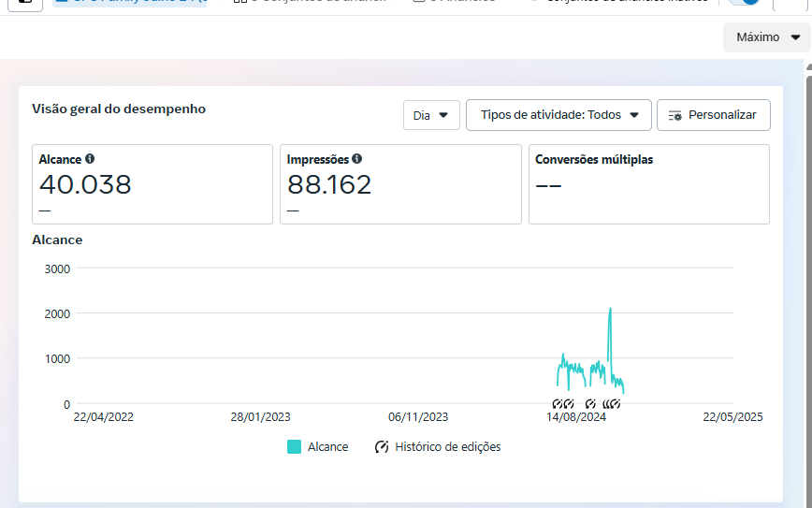Open the Alcance info tooltip icon
Image resolution: width=812 pixels, height=508 pixels.
[90, 159]
